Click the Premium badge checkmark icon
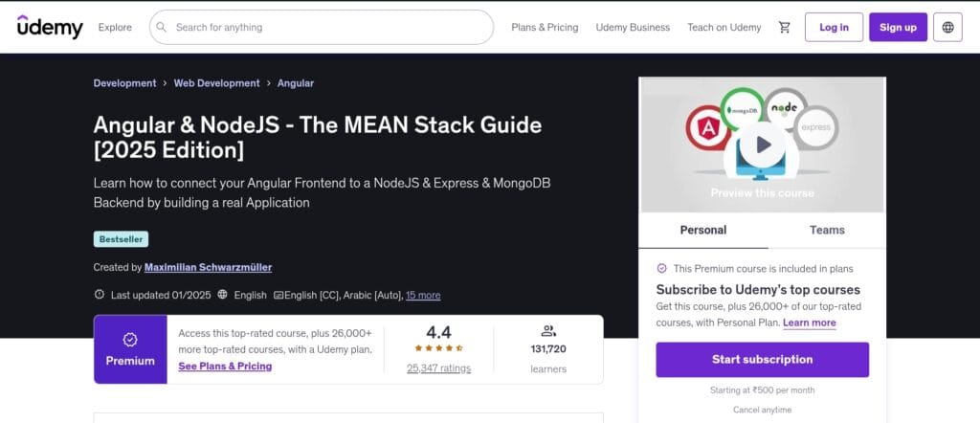Screen dimensions: 980x423 [x=130, y=340]
